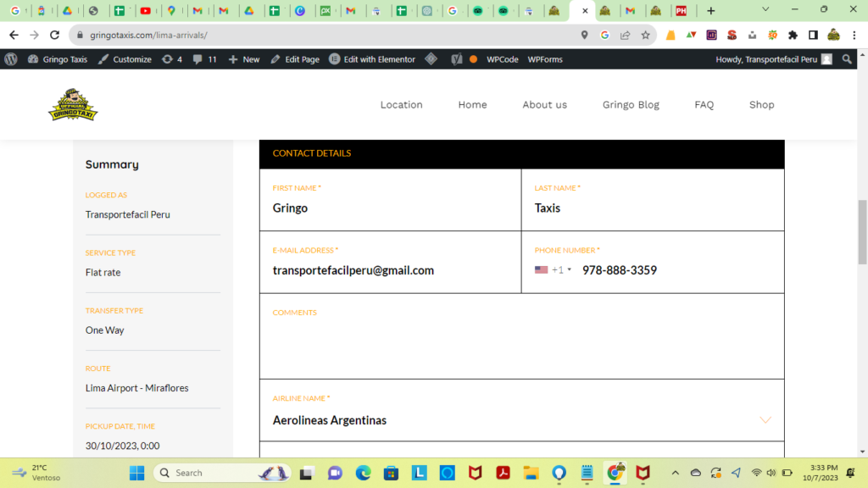
Task: Share this page via share icon
Action: 625,35
